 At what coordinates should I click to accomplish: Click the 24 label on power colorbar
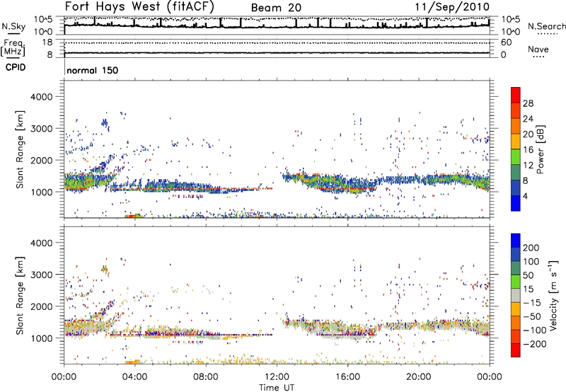pos(528,119)
